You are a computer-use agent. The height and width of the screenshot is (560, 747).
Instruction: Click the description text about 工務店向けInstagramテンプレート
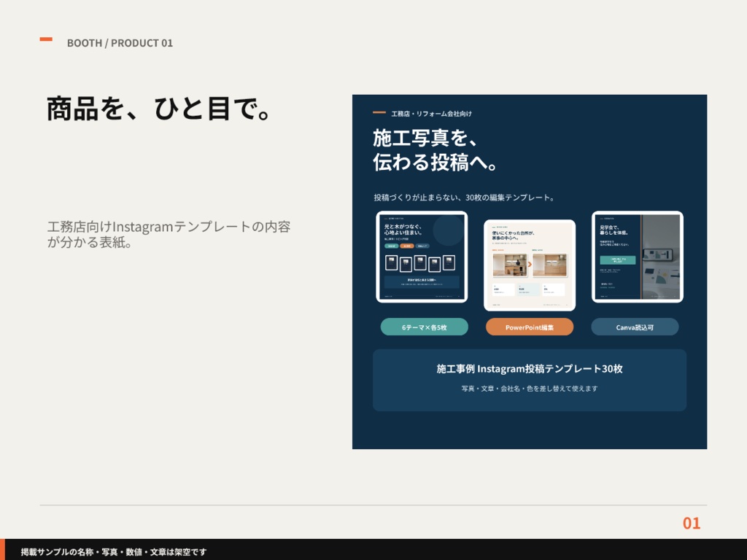click(169, 234)
